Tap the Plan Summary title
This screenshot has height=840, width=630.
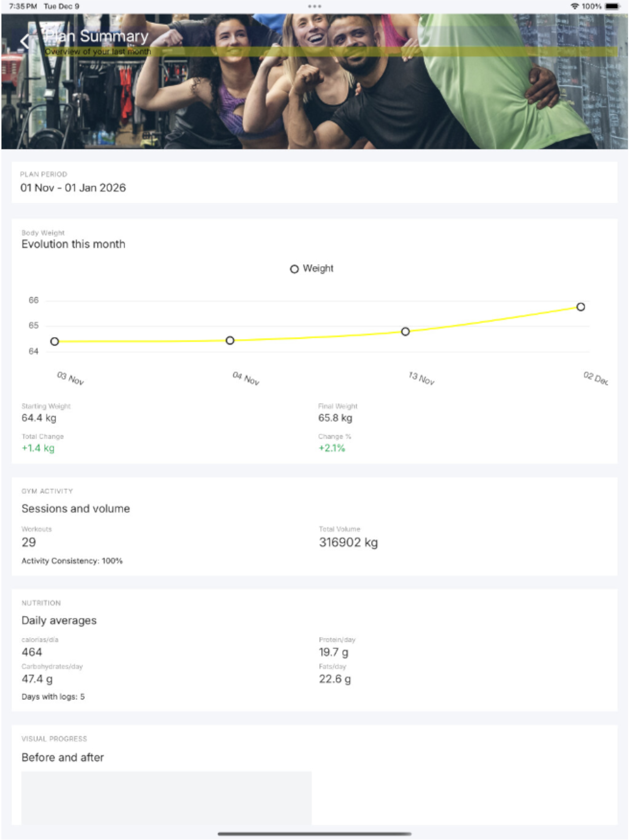click(96, 36)
